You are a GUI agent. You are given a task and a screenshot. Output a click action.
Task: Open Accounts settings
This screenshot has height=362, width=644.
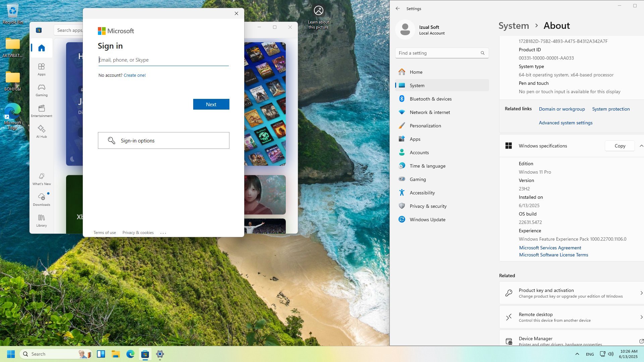coord(442,153)
